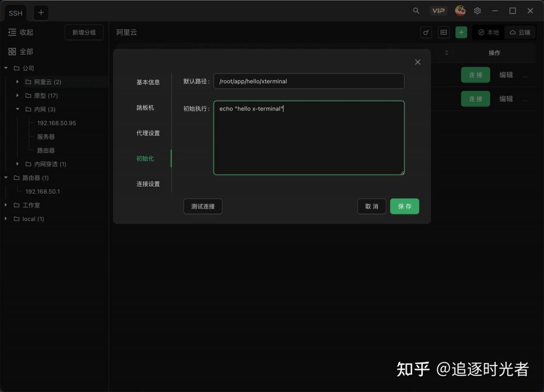544x392 pixels.
Task: Click the card view icon beside key icon
Action: pos(444,32)
